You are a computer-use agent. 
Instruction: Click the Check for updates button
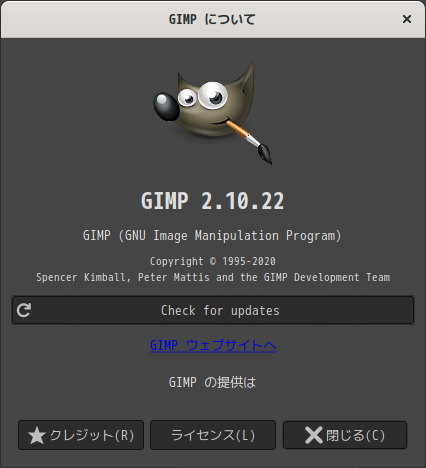(x=213, y=310)
